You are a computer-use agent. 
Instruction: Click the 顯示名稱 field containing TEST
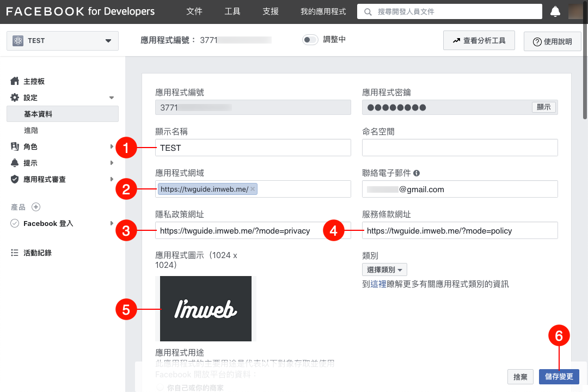coord(253,148)
